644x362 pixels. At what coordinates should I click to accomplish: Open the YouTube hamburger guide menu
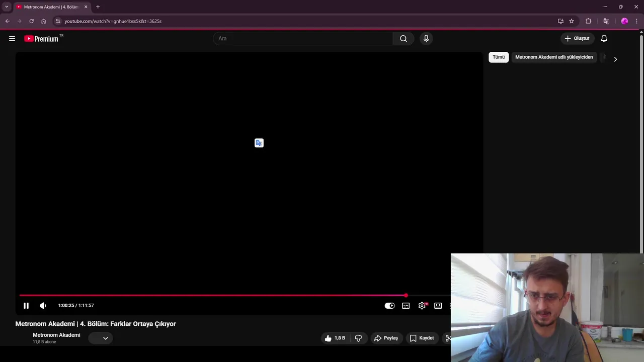tap(12, 39)
